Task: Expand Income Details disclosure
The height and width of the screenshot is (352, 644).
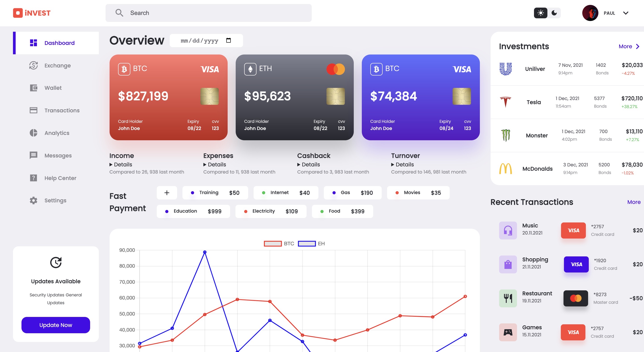Action: 121,165
